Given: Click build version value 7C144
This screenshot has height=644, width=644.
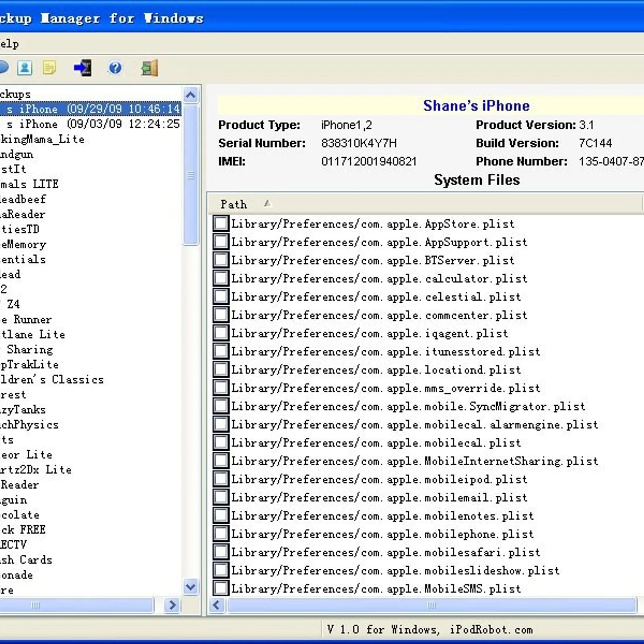Looking at the screenshot, I should [x=595, y=143].
